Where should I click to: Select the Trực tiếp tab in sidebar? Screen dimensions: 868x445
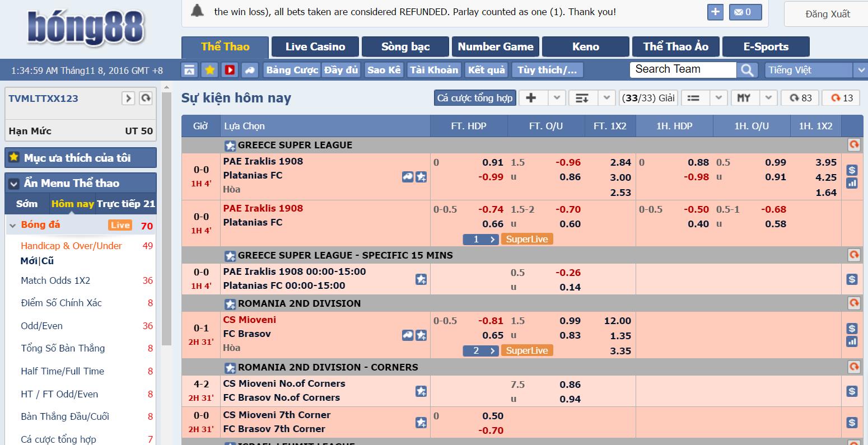(126, 204)
